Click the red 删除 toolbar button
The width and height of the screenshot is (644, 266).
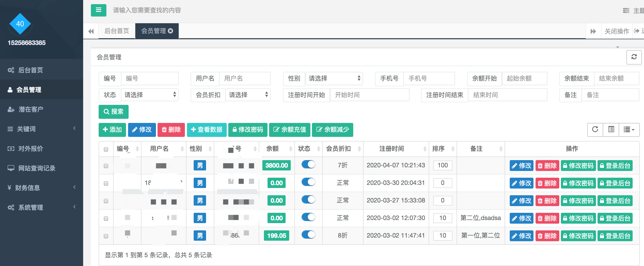171,130
